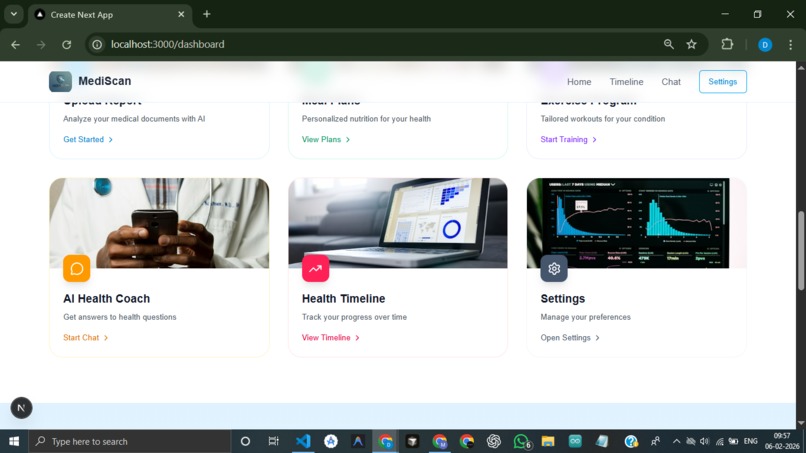Viewport: 806px width, 453px height.
Task: Click the zoom magnifier icon in address bar
Action: pyautogui.click(x=668, y=44)
